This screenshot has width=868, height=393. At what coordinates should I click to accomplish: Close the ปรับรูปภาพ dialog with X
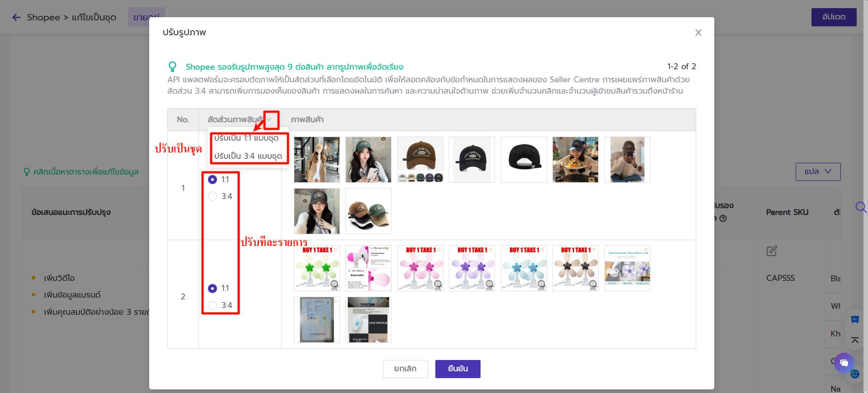(x=698, y=33)
